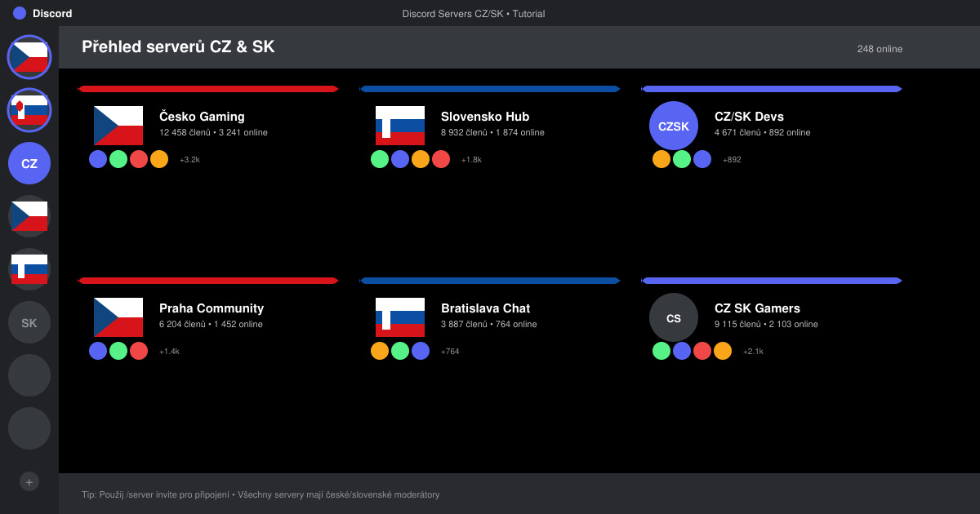Click 'Přehled serverů CZ & SK' heading
The width and height of the screenshot is (980, 514).
178,47
